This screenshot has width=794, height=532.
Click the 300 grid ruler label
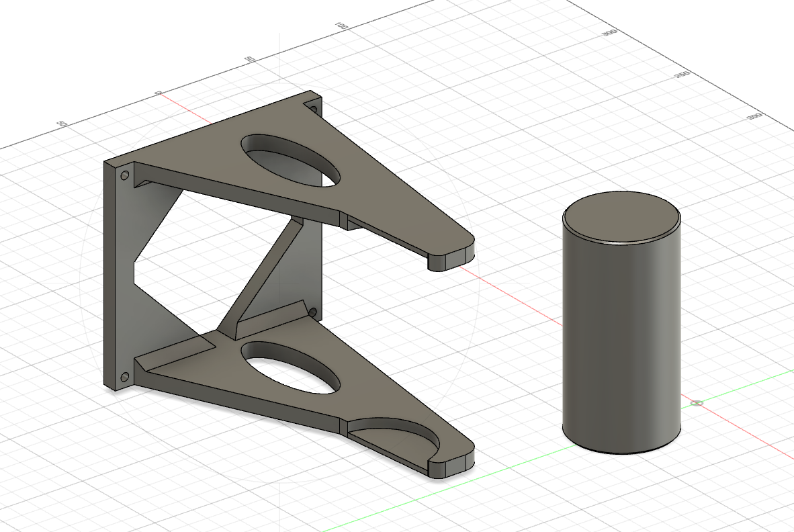pos(610,33)
